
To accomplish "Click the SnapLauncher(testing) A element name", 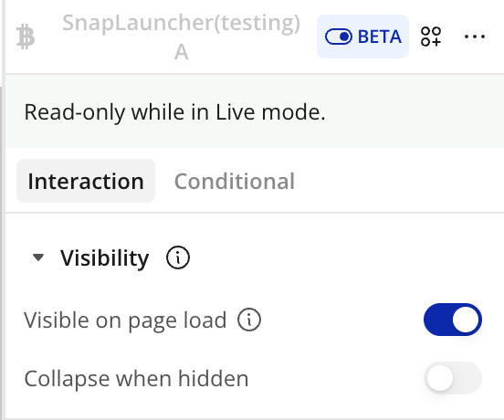I will [182, 37].
